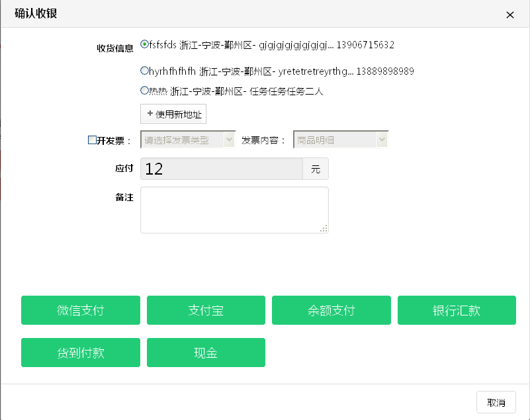Click the 应付 amount field showing 12
Image resolution: width=530 pixels, height=420 pixels.
[x=221, y=169]
